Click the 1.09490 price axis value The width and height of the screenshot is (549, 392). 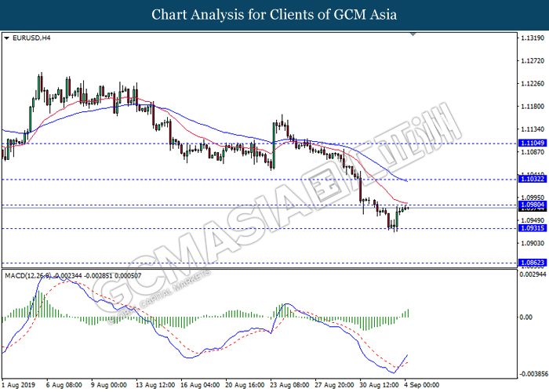pyautogui.click(x=533, y=220)
